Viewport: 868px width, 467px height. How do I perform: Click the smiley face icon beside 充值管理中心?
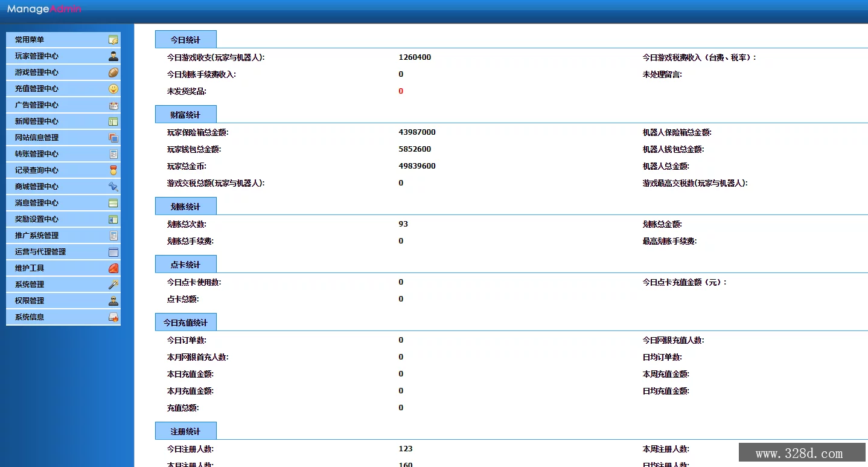(113, 89)
